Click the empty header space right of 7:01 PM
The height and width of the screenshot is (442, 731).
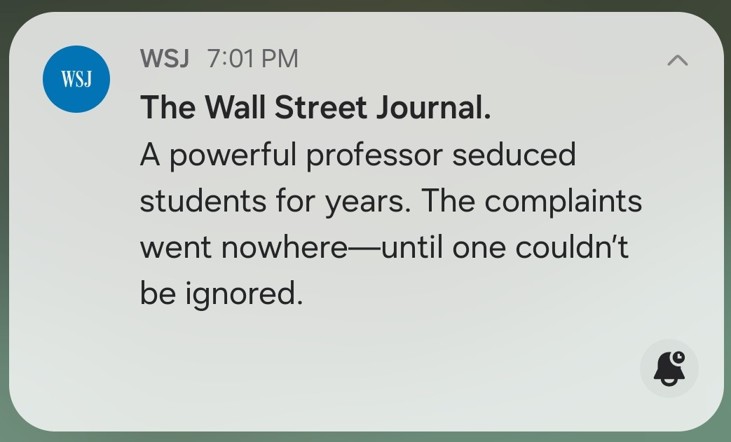pos(470,58)
